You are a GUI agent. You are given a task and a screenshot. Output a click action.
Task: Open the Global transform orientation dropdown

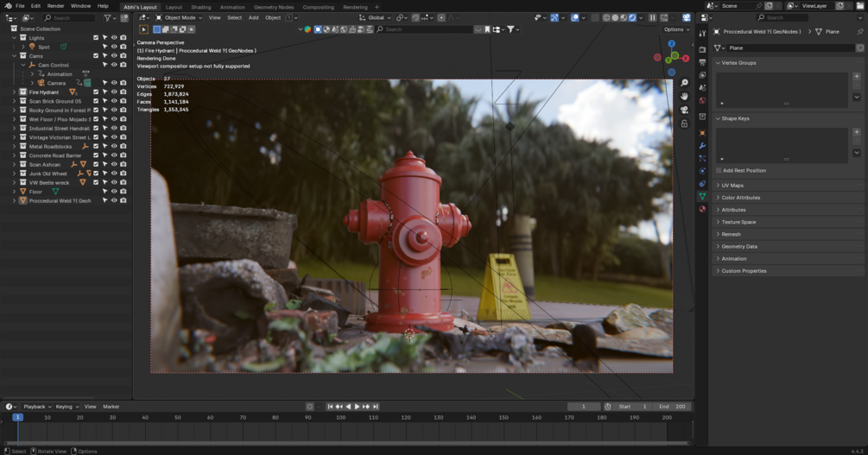click(x=375, y=18)
